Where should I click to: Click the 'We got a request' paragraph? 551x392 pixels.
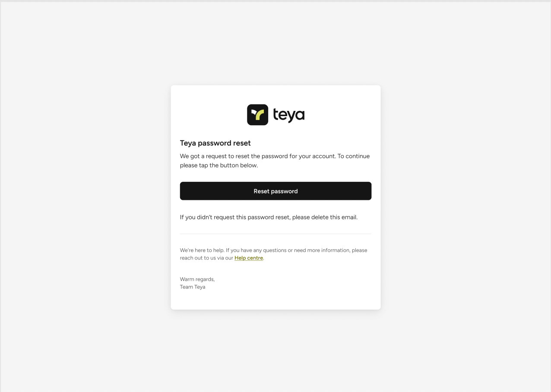[x=275, y=161]
